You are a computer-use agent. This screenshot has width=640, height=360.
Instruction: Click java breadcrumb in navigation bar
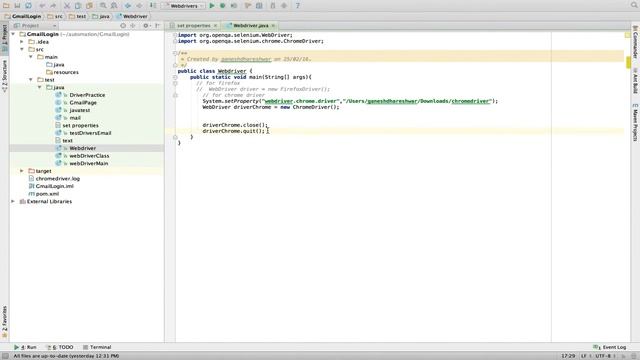pyautogui.click(x=101, y=16)
